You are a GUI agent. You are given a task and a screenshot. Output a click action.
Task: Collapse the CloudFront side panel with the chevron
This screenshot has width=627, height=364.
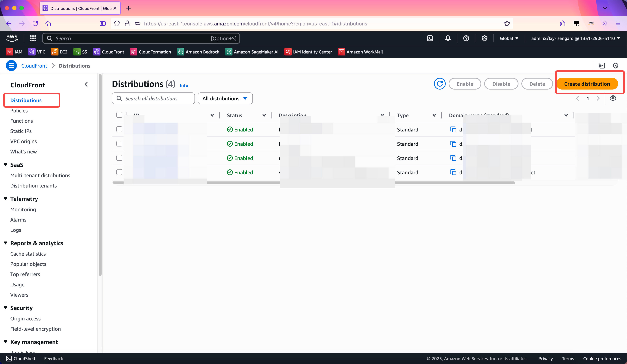(86, 84)
